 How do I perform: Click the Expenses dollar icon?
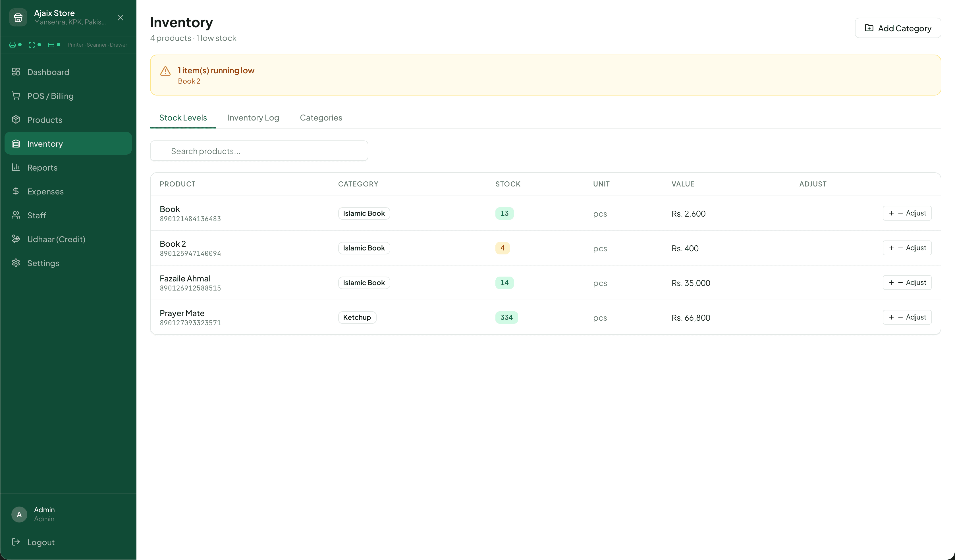[16, 191]
